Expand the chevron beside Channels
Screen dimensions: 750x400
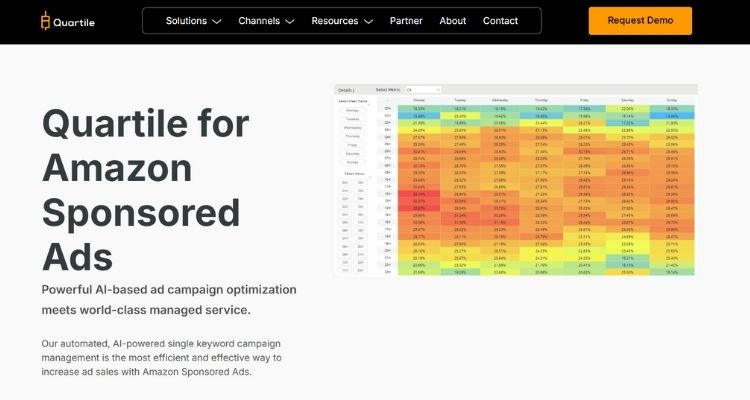(x=290, y=22)
